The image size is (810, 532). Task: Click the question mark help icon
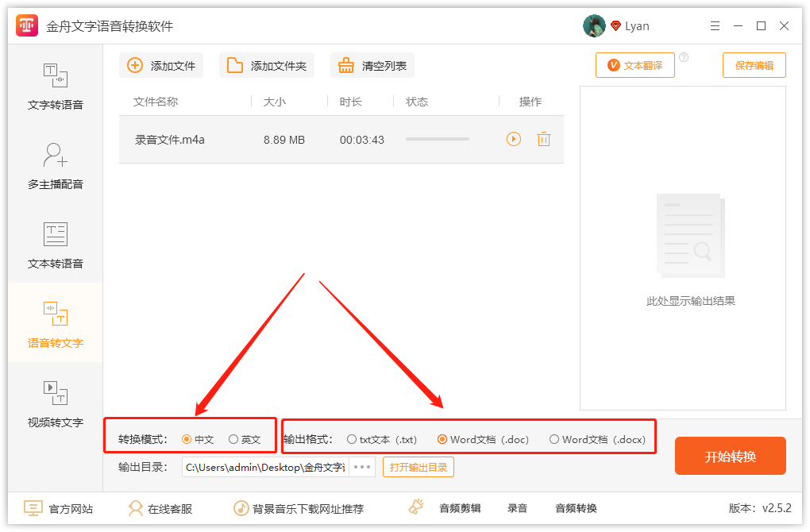coord(684,57)
